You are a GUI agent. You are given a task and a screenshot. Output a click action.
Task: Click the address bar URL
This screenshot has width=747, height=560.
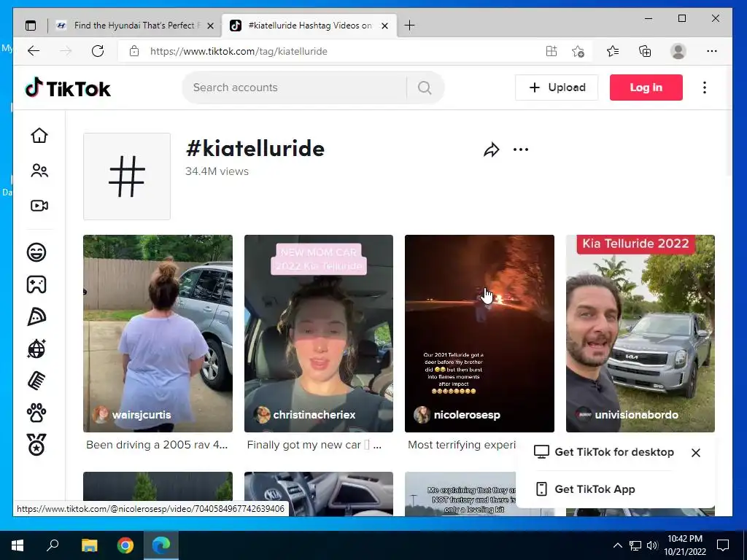click(x=239, y=51)
